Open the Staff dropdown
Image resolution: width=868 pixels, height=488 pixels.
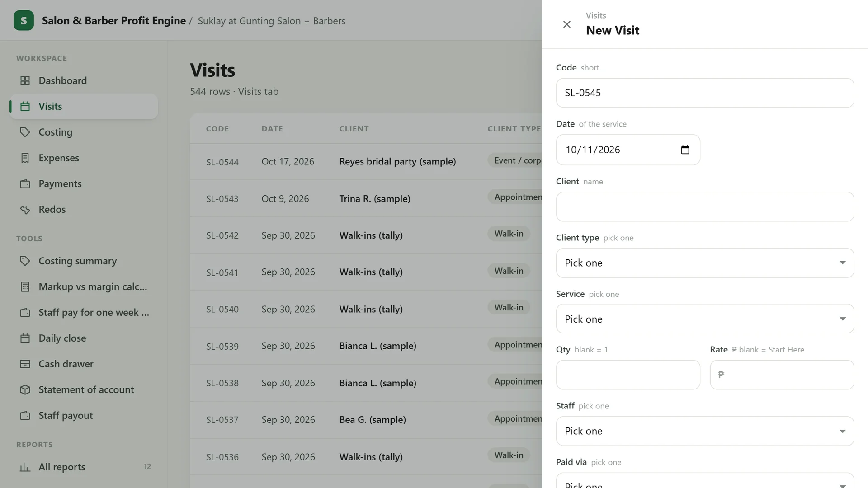pos(705,431)
